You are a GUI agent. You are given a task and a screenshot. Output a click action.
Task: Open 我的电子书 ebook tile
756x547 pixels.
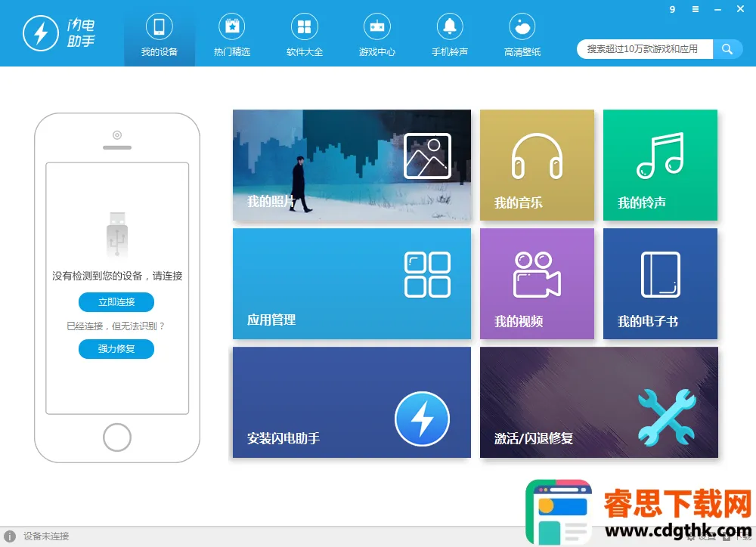(x=660, y=283)
